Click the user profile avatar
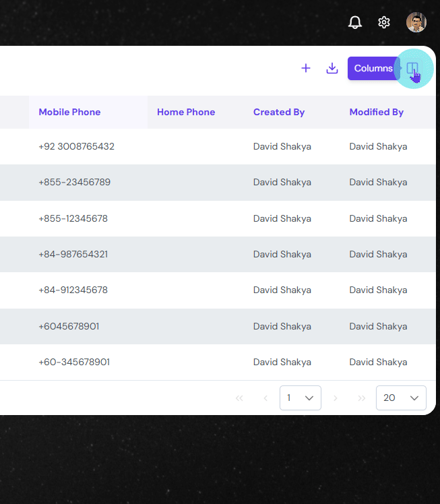Viewport: 440px width, 504px height. pyautogui.click(x=416, y=22)
